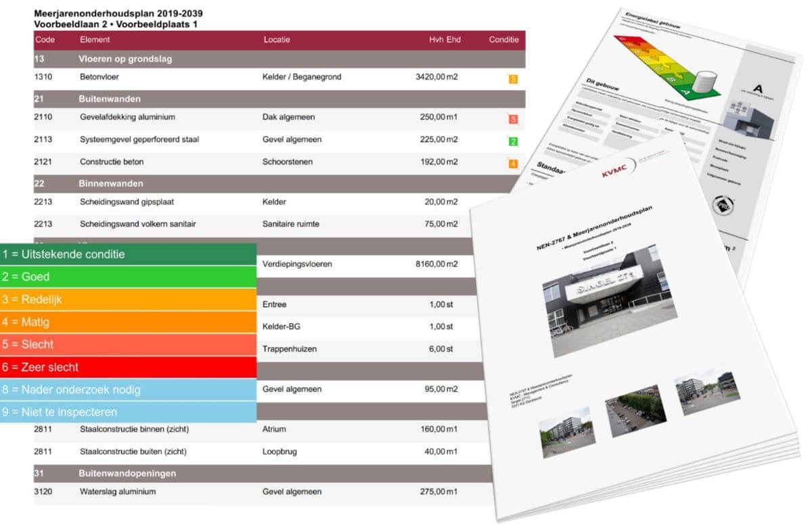Select the 'Systeemgevel geperforeerd staal' cell

click(139, 139)
